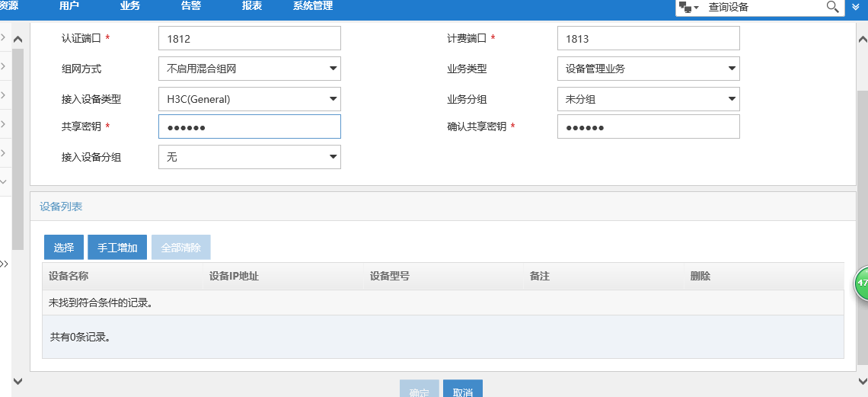Image resolution: width=868 pixels, height=397 pixels.
Task: Click the 设备名称 column header
Action: tap(123, 276)
